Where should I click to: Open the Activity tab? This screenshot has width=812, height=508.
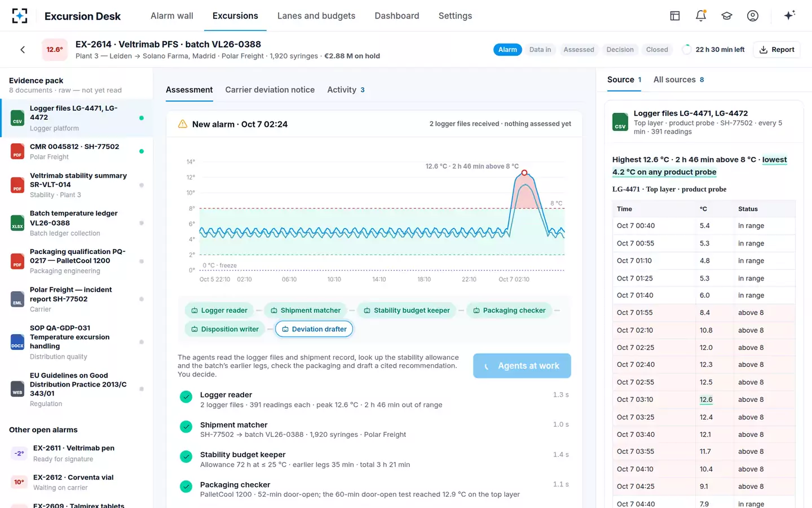(x=346, y=90)
